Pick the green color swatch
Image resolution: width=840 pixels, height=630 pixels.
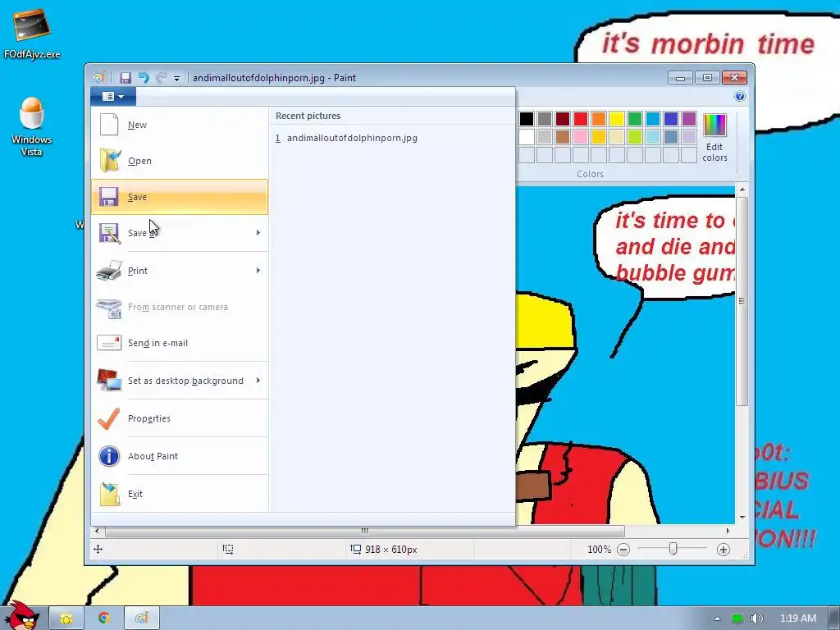coord(635,119)
